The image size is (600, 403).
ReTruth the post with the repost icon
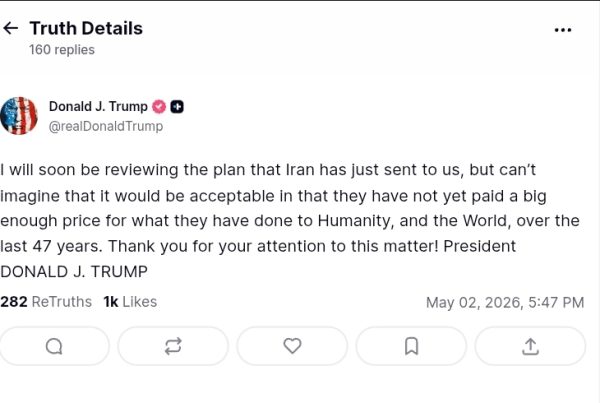pyautogui.click(x=173, y=346)
